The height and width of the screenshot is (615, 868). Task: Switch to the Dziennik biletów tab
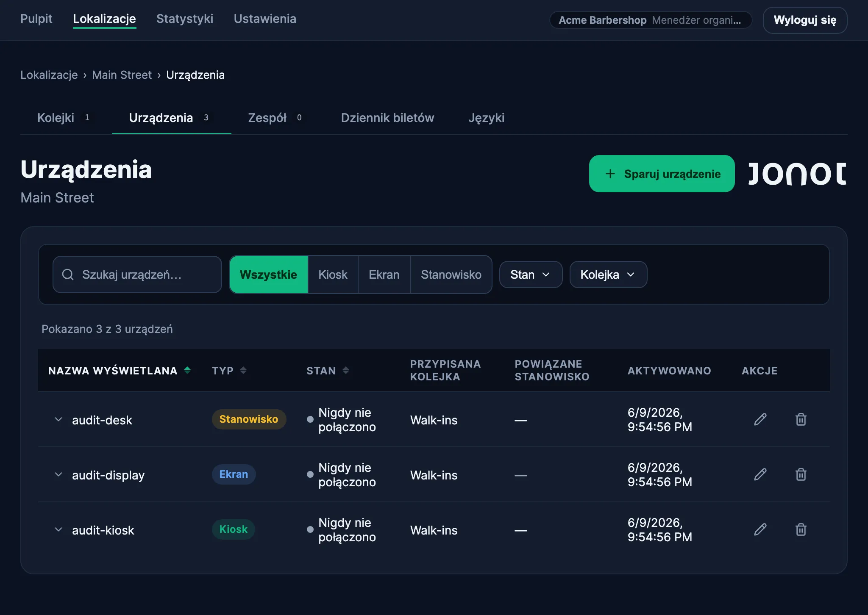(x=387, y=118)
